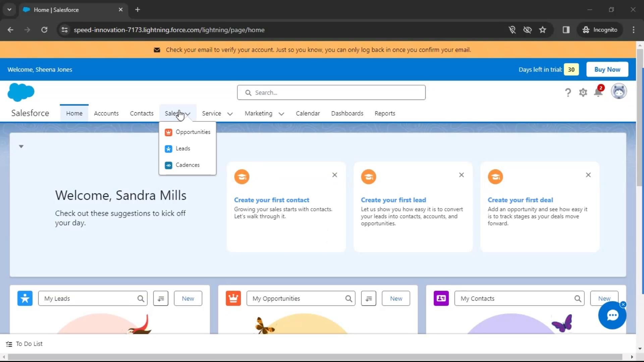Click New in the My Leads card
The image size is (644, 362).
click(x=188, y=298)
